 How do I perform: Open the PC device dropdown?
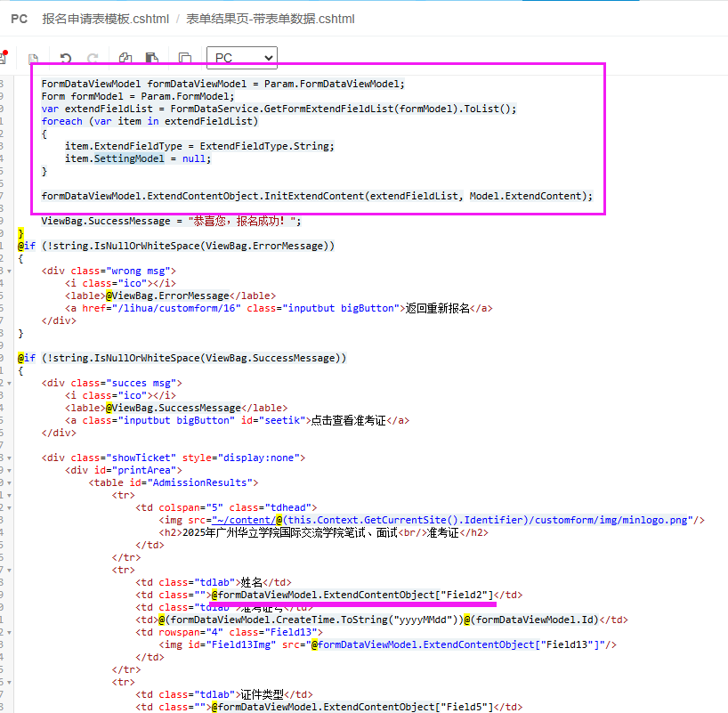241,58
